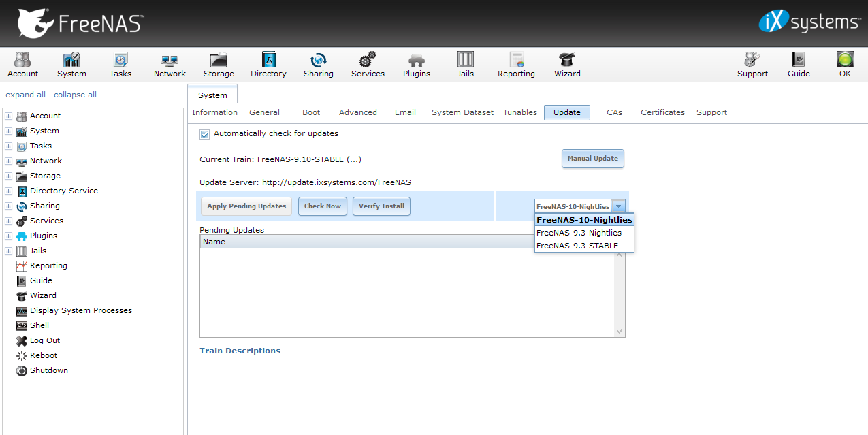Expand the Sharing tree node
The image size is (868, 435).
pos(9,206)
